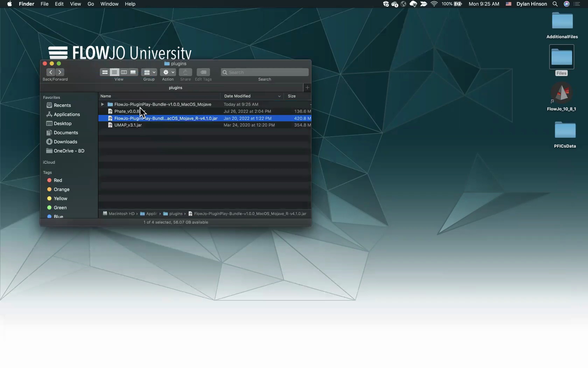The height and width of the screenshot is (368, 588).
Task: Switch Finder to gallery view
Action: [133, 72]
